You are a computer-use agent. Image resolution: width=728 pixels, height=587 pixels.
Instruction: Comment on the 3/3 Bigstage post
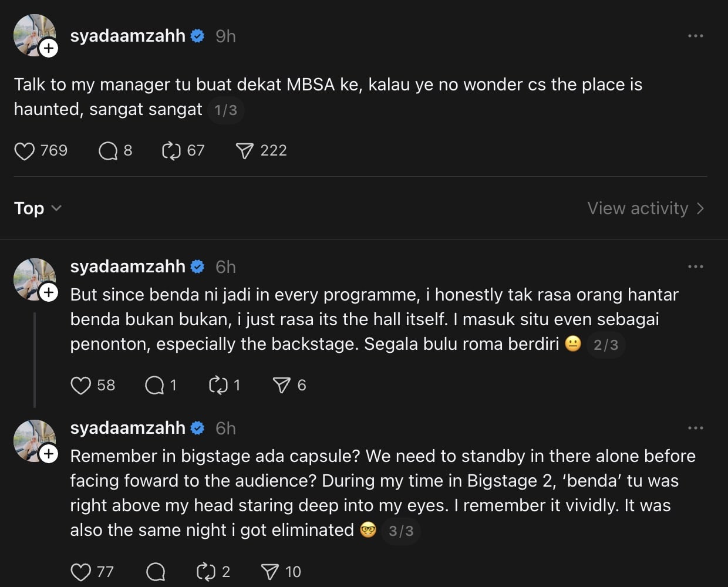point(156,572)
